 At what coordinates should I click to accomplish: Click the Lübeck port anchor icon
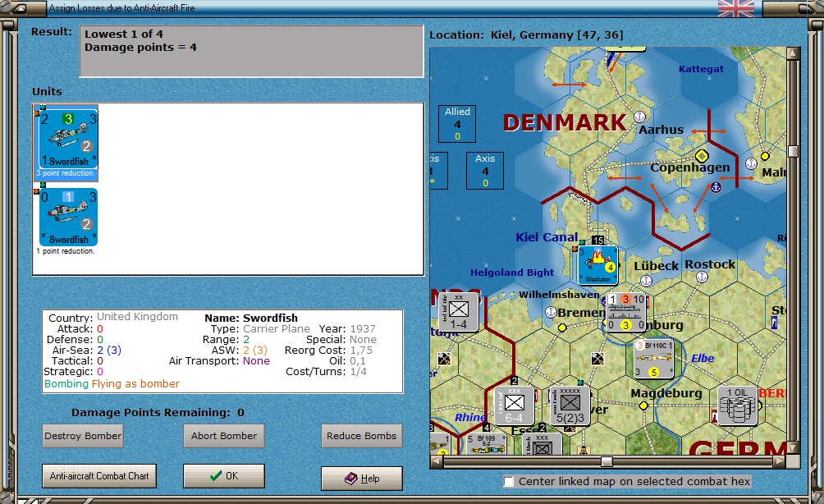coord(647,281)
